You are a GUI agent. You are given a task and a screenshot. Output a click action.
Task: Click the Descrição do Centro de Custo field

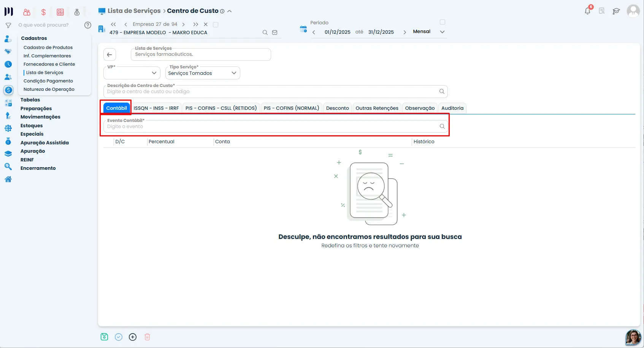pos(276,92)
